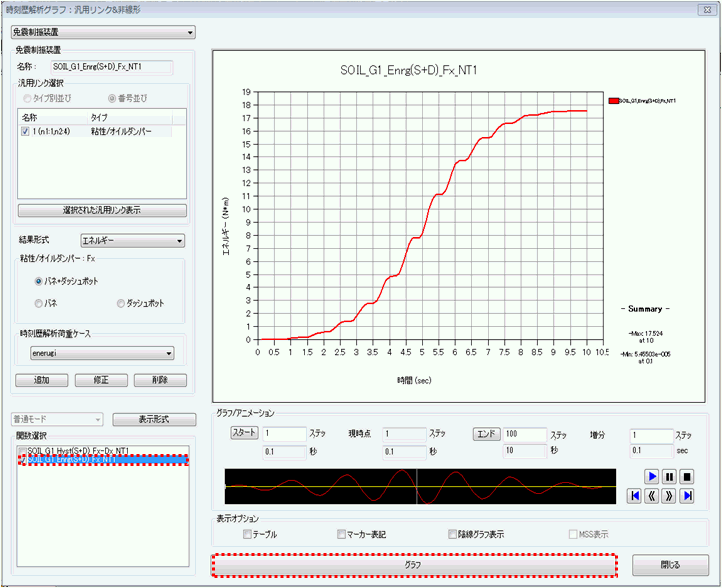Click the 表示形式 button
Viewport: 722px width, 588px height.
pos(154,419)
